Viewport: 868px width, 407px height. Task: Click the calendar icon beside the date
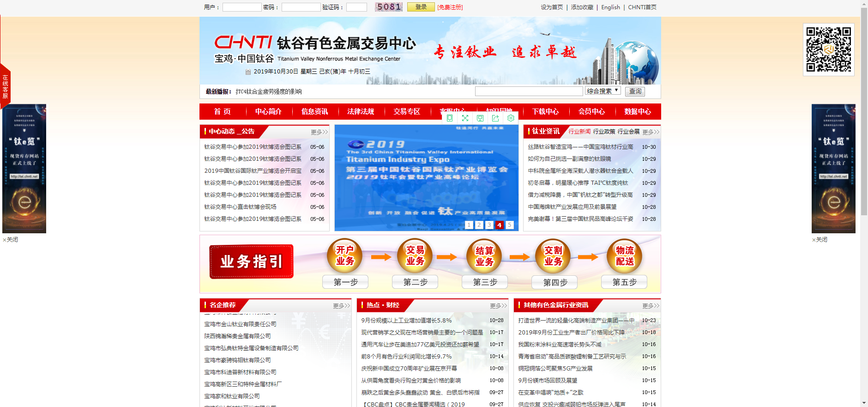(x=248, y=72)
